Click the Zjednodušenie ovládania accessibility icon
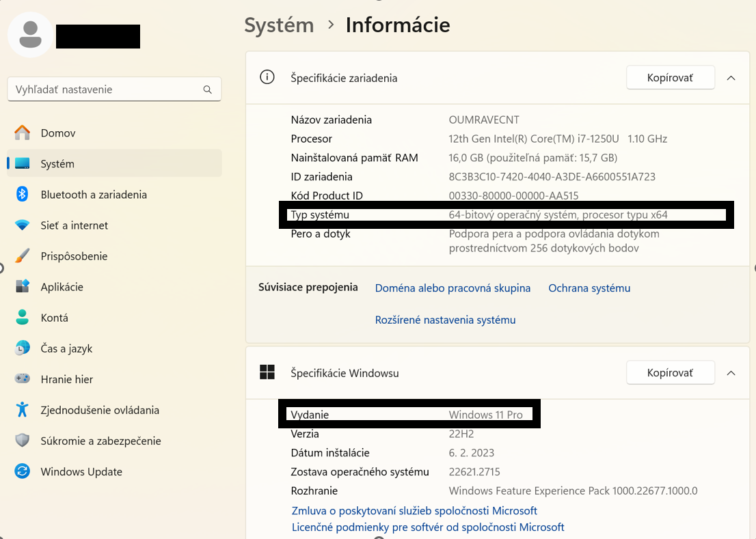The width and height of the screenshot is (756, 539). (22, 410)
